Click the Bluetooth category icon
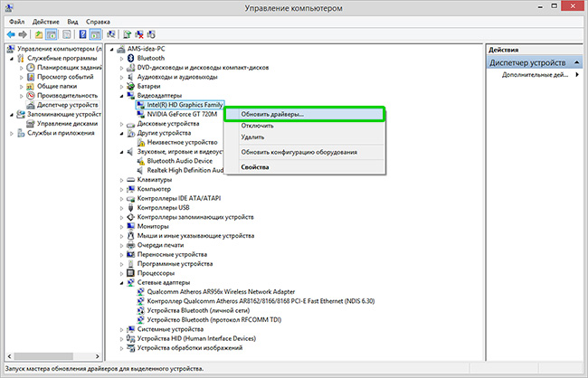Viewport: 588px width, 378px height. pyautogui.click(x=130, y=58)
